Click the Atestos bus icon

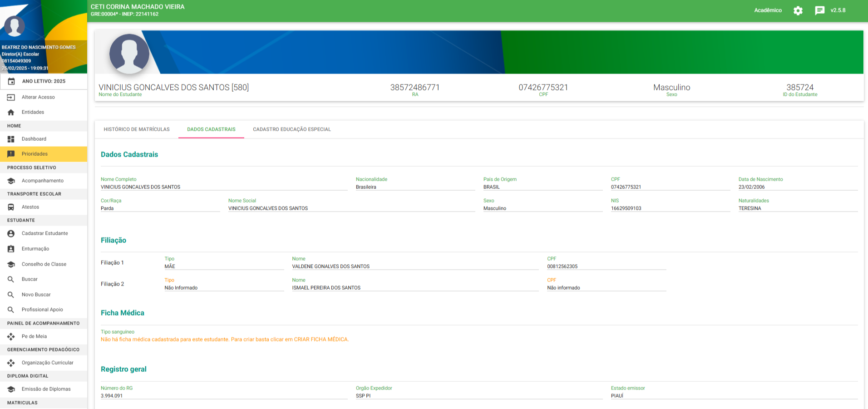(11, 207)
